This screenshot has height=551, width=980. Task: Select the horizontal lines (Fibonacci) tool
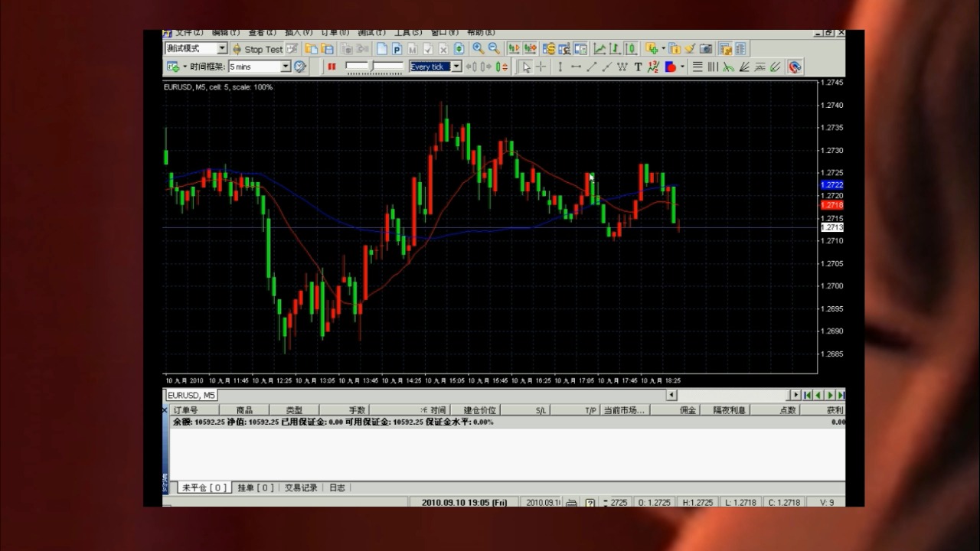coord(697,67)
